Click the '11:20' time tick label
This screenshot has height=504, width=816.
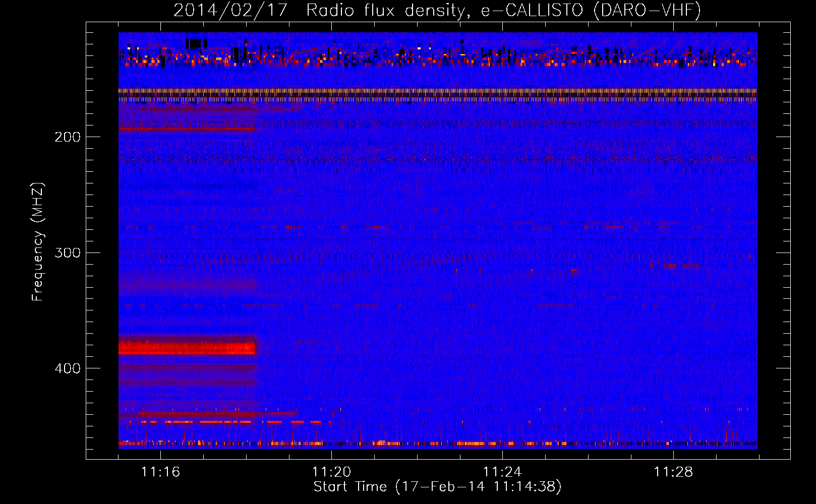331,472
